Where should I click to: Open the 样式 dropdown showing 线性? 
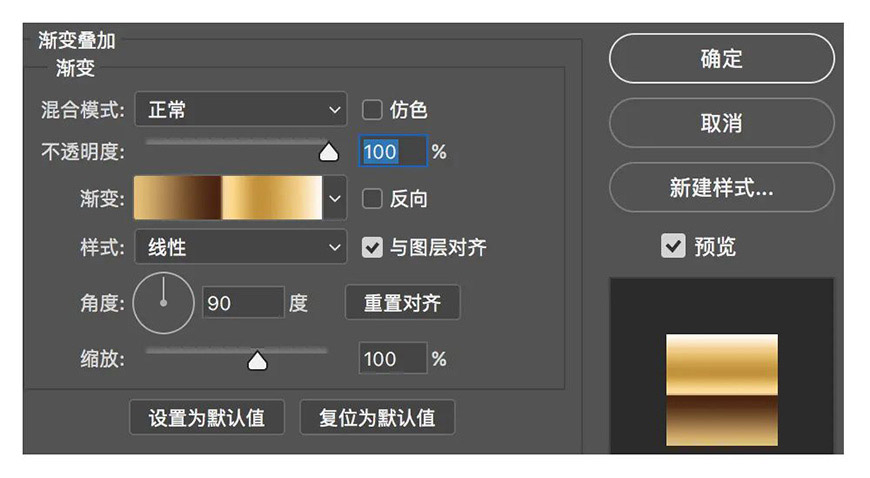241,247
